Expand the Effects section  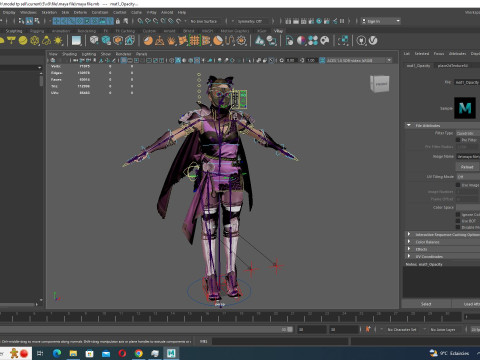tap(409, 249)
